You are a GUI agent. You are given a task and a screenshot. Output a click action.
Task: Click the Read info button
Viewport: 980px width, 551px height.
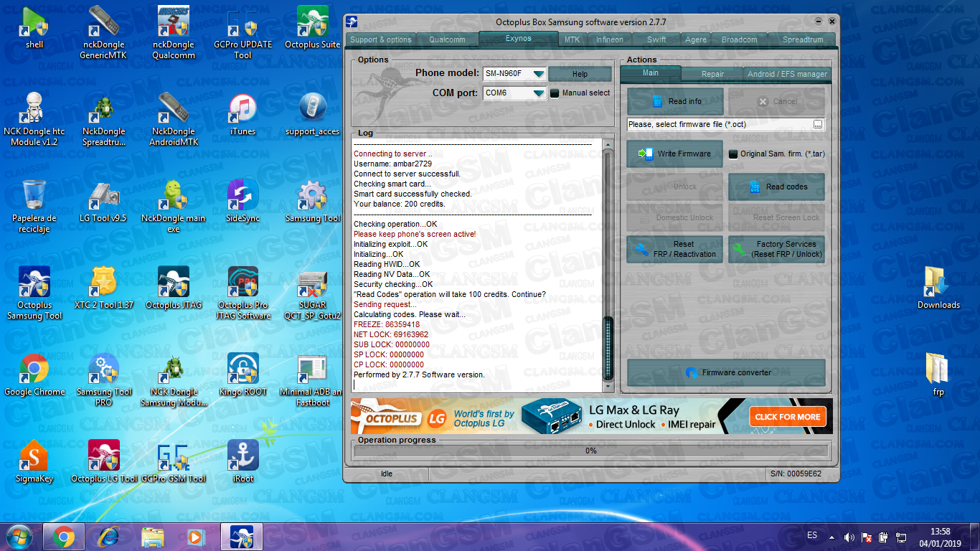(675, 102)
